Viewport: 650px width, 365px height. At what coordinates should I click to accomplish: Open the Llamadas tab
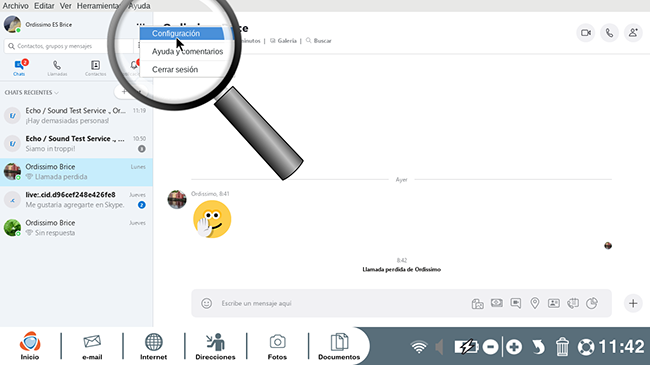(x=57, y=68)
